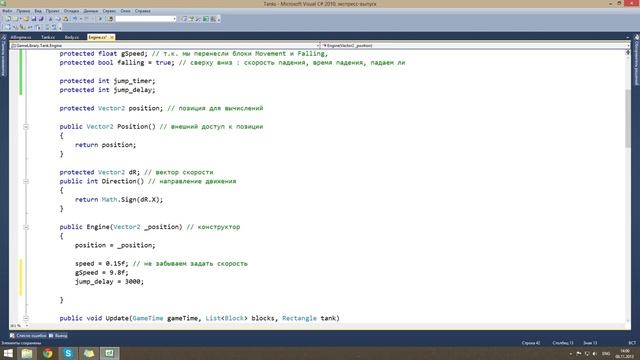Click the text 'gSpeed = 9.8f;'
This screenshot has height=360, width=640.
(102, 273)
